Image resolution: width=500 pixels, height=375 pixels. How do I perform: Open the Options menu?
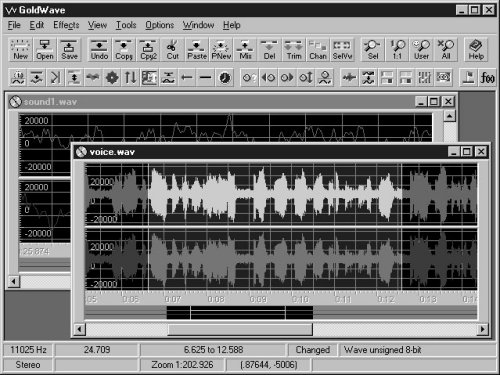pyautogui.click(x=159, y=25)
